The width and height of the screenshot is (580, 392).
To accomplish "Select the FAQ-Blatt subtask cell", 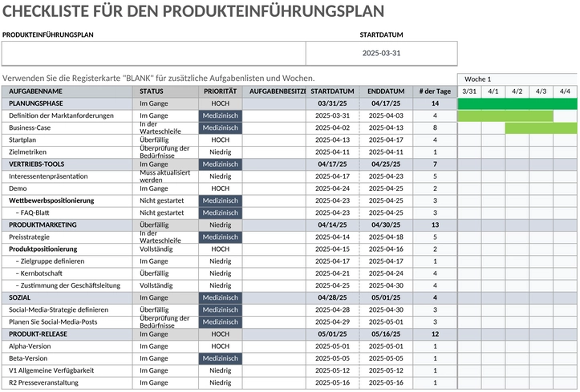I will (67, 212).
